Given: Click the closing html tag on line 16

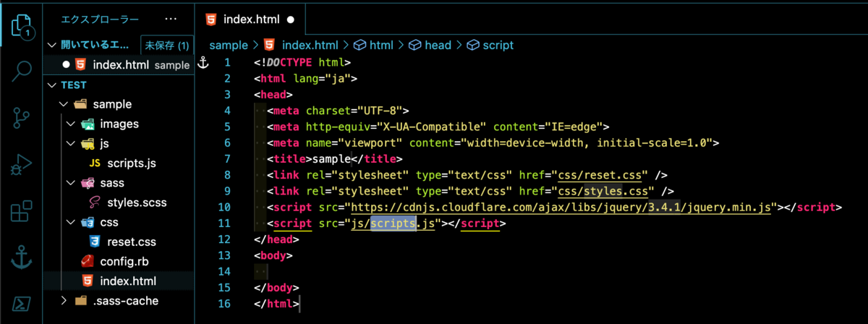Looking at the screenshot, I should [x=277, y=304].
